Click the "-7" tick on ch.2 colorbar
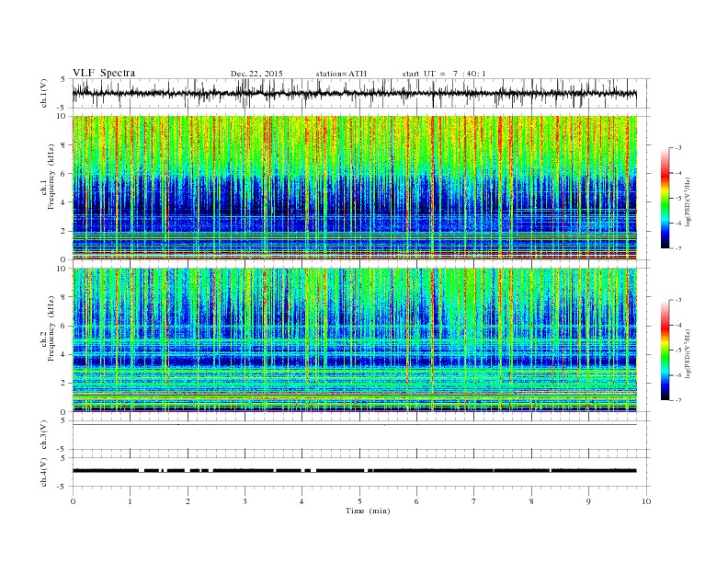Viewport: 728px width, 563px height. pos(677,400)
